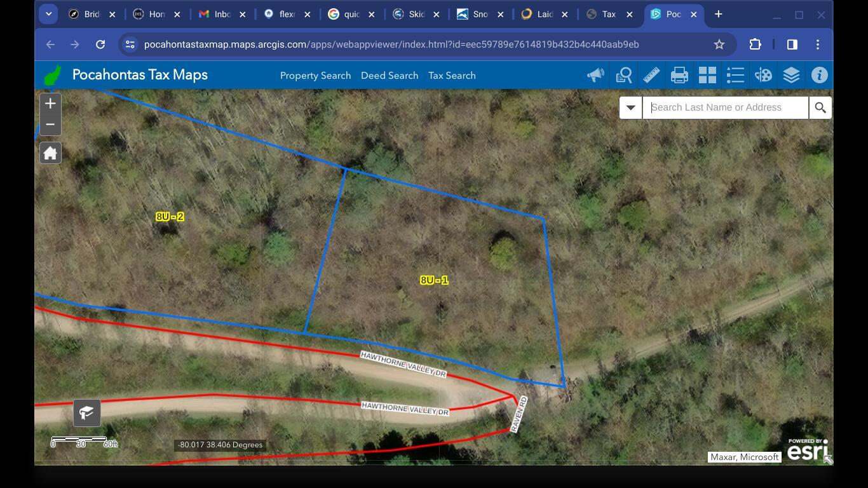Click the Raven Rd road label
The height and width of the screenshot is (488, 868).
tap(519, 414)
